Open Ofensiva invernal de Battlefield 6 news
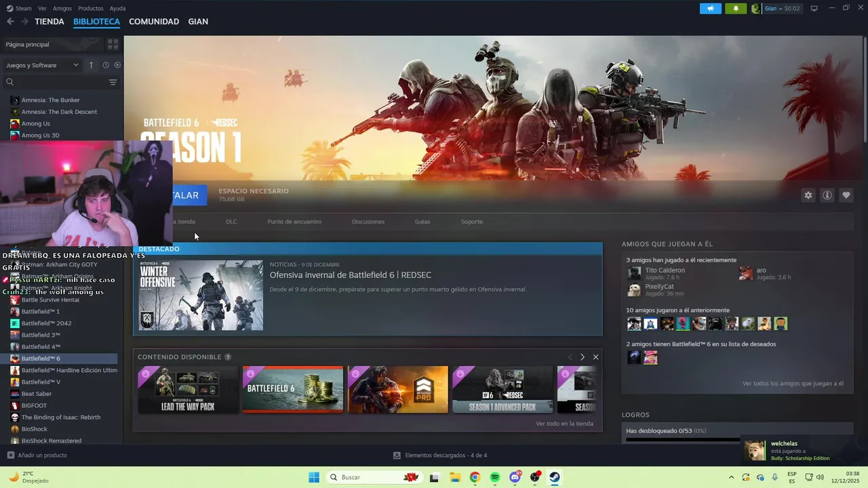This screenshot has width=868, height=488. pos(351,275)
